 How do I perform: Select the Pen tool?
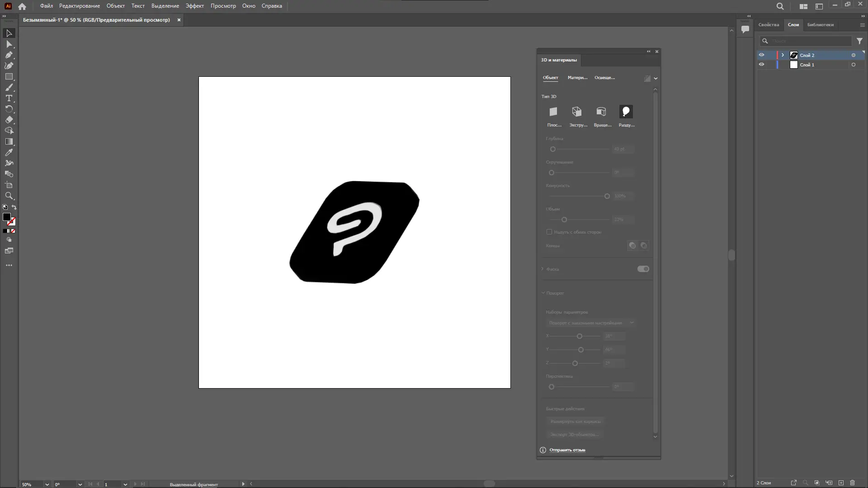tap(9, 55)
